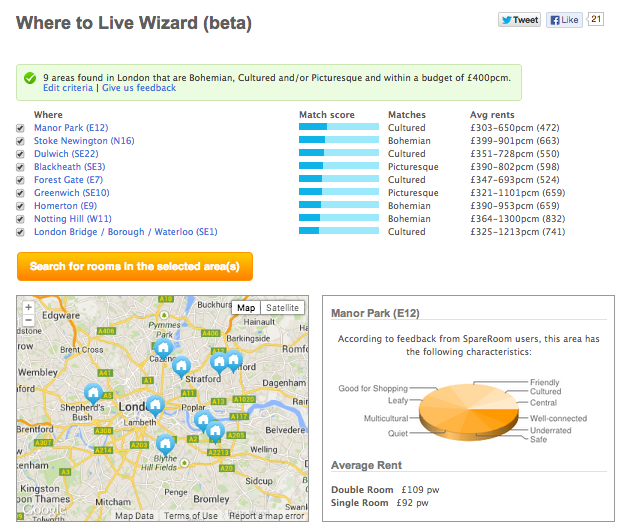Open the Manor Park (E12) link
The height and width of the screenshot is (532, 631).
coord(71,128)
